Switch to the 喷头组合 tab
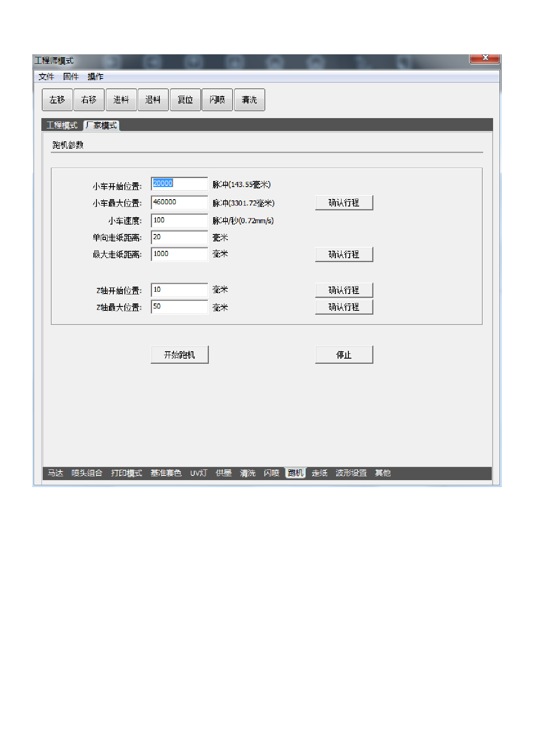Screen dimensions: 534x756 (x=87, y=473)
